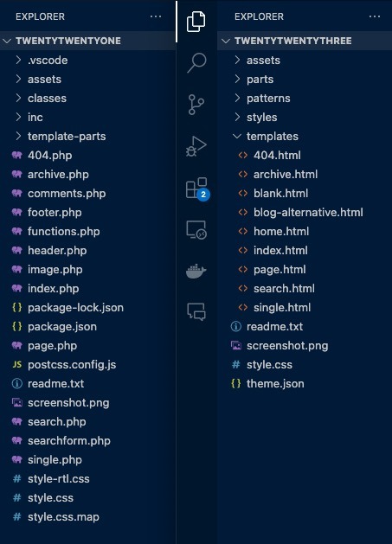Open package.json file
This screenshot has width=392, height=544.
[87, 326]
